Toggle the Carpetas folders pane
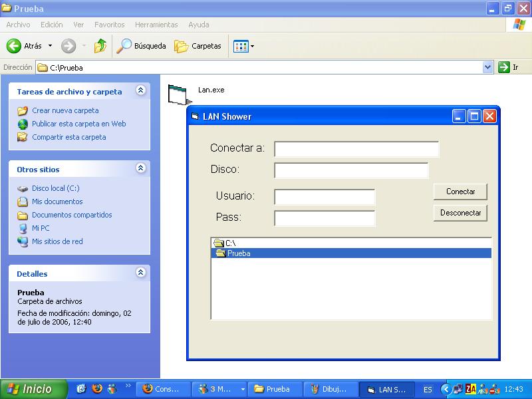The height and width of the screenshot is (399, 532). pos(198,46)
